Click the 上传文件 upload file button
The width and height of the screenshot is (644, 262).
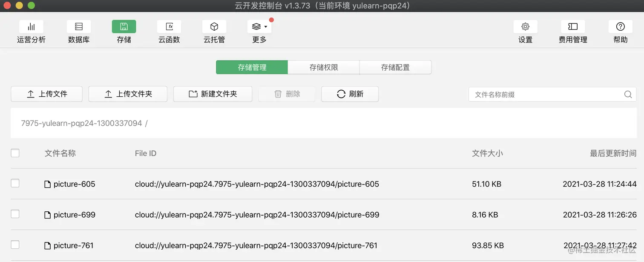(x=46, y=94)
